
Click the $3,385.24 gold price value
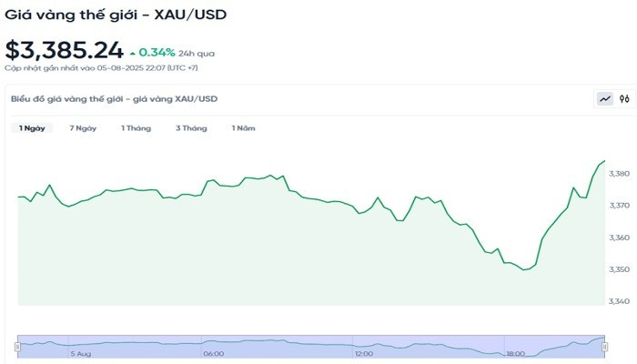coord(64,49)
